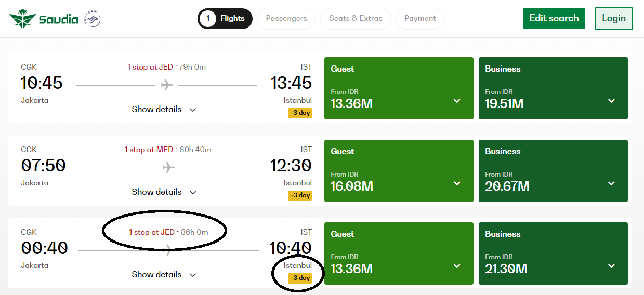The height and width of the screenshot is (295, 644).
Task: Click the Login button
Action: (613, 19)
